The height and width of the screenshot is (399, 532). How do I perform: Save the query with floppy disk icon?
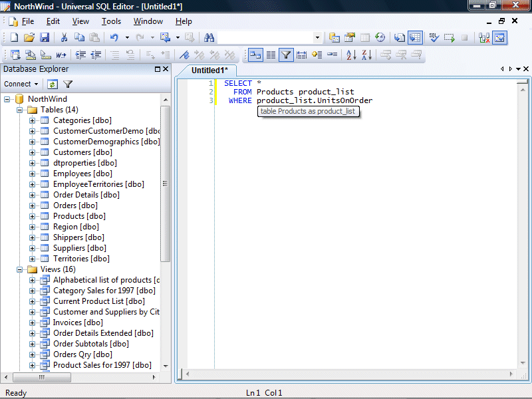point(45,37)
